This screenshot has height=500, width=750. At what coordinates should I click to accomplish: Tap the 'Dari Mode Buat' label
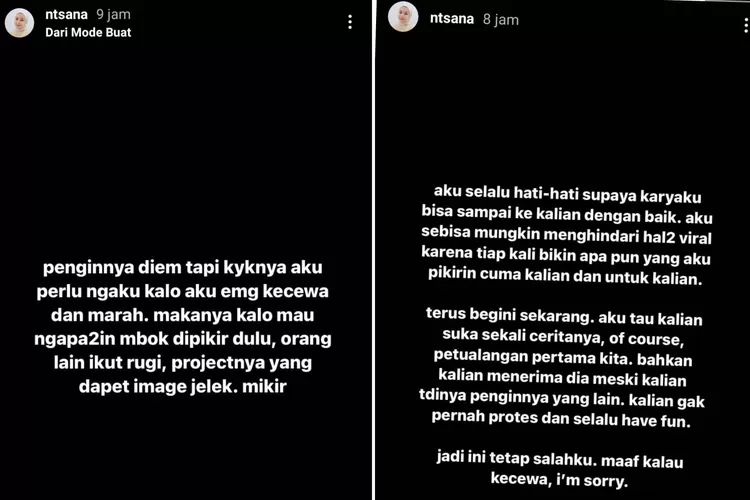tap(88, 33)
